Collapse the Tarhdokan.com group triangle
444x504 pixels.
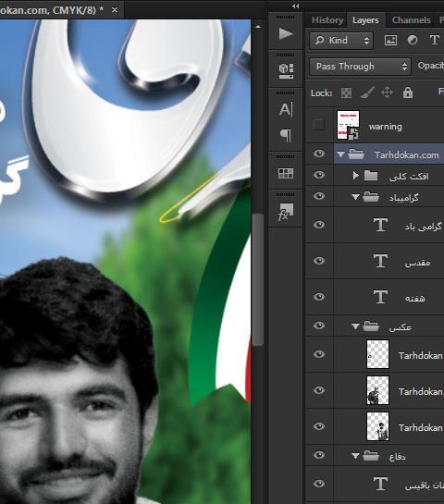tap(340, 154)
